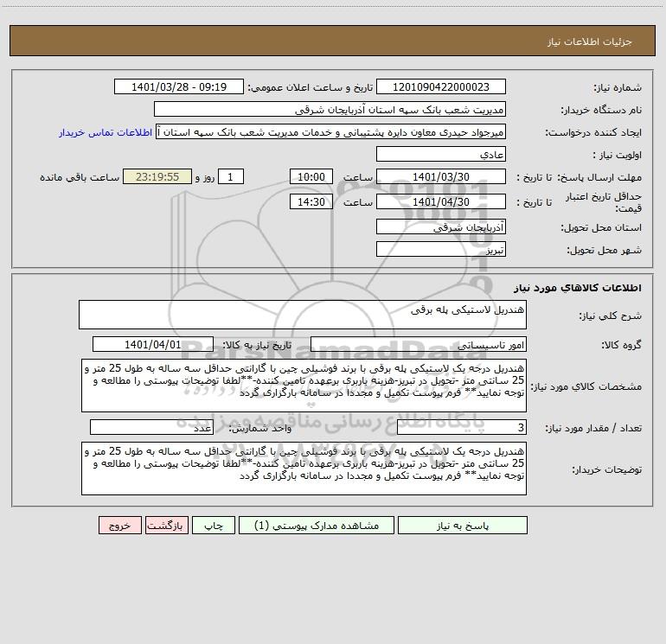Click the شرح کلی نیاز text box

(x=303, y=315)
